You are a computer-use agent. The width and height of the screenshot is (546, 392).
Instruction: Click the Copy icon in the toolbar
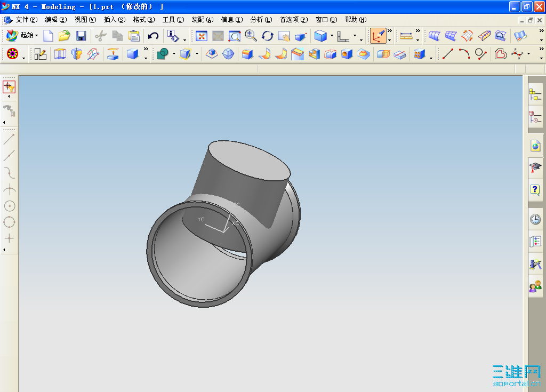click(117, 36)
